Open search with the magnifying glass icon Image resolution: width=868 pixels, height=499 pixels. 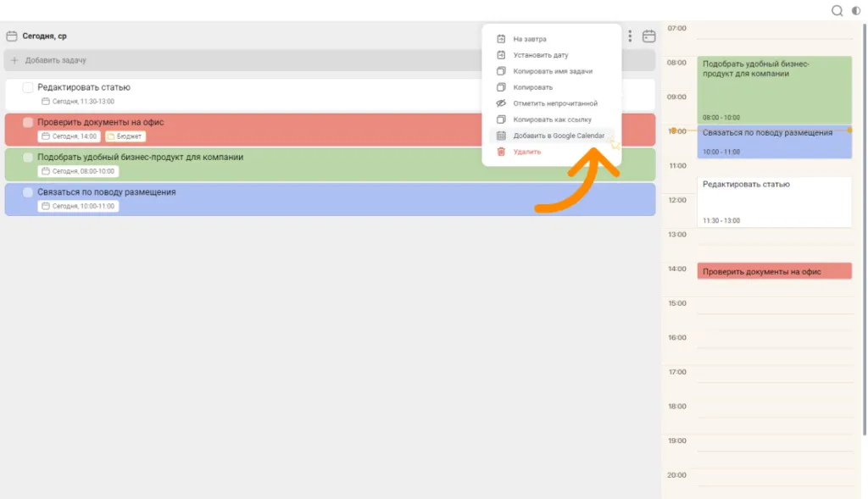coord(836,10)
